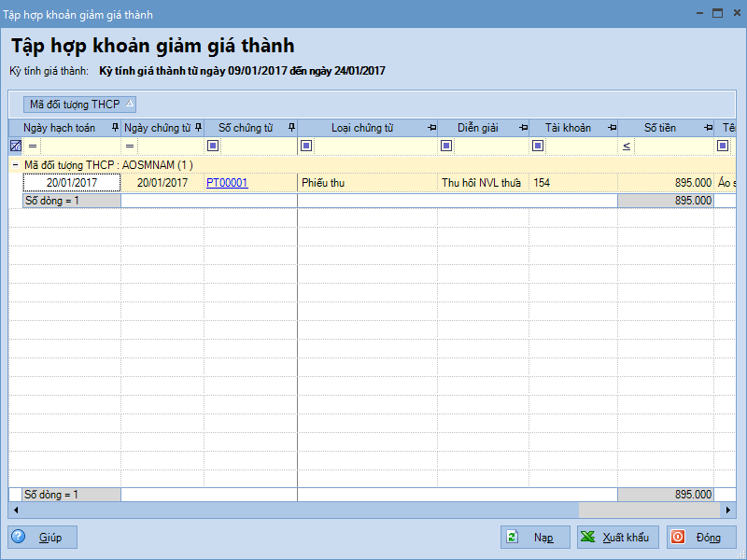The image size is (747, 560).
Task: Click the pin icon on Số tiền column
Action: tap(709, 128)
